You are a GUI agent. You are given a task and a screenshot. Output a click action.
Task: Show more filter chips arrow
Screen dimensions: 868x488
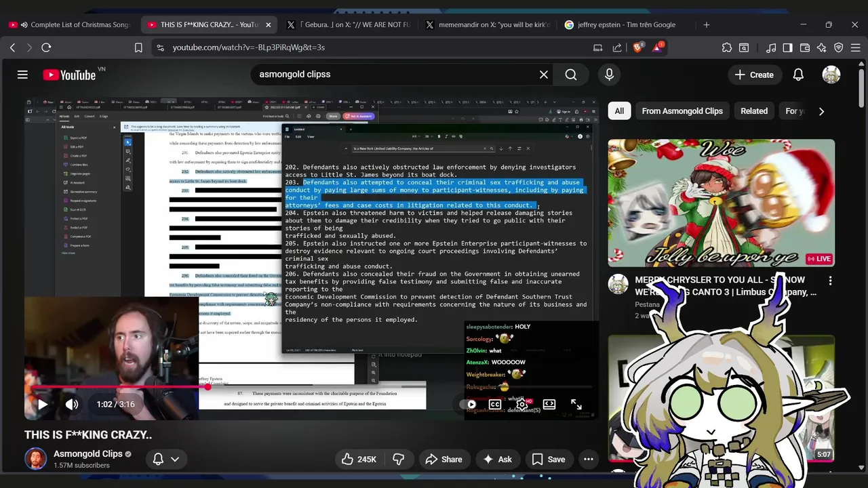pyautogui.click(x=821, y=111)
